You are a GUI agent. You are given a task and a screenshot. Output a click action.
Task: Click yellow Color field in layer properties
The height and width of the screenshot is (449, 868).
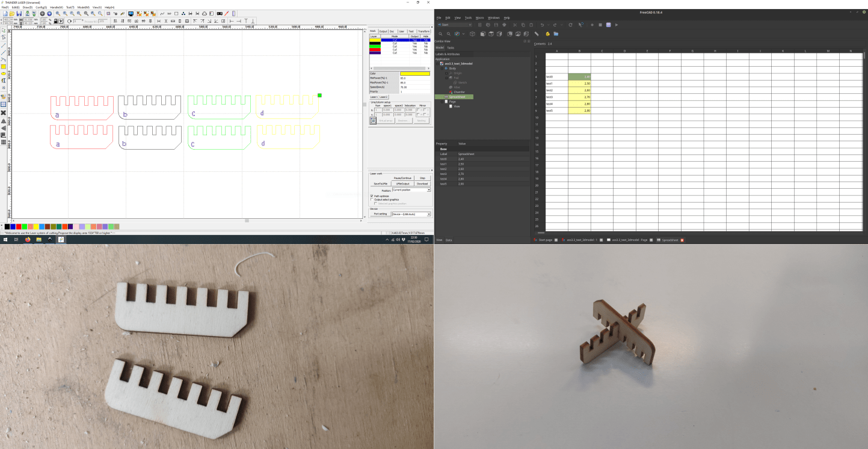pos(415,73)
